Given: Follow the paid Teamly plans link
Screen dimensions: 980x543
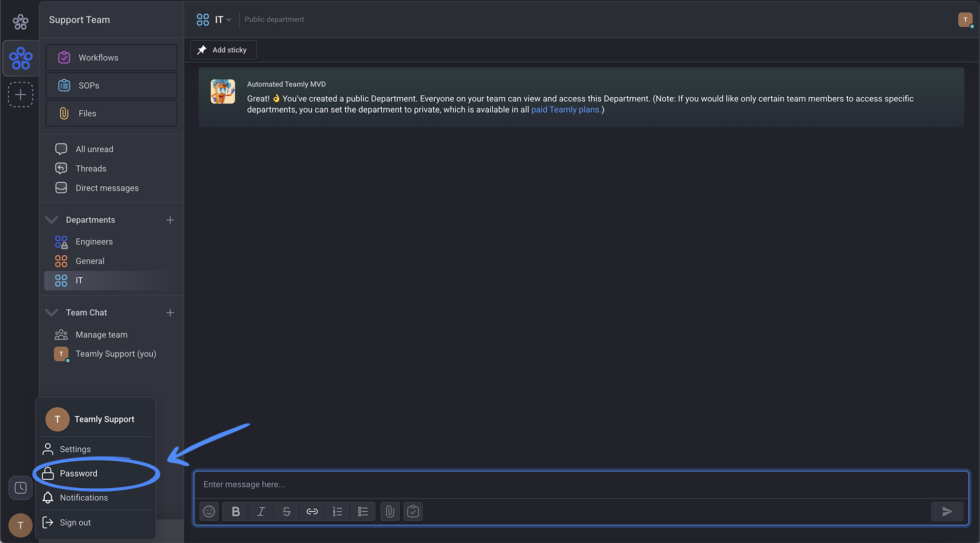Looking at the screenshot, I should click(566, 110).
